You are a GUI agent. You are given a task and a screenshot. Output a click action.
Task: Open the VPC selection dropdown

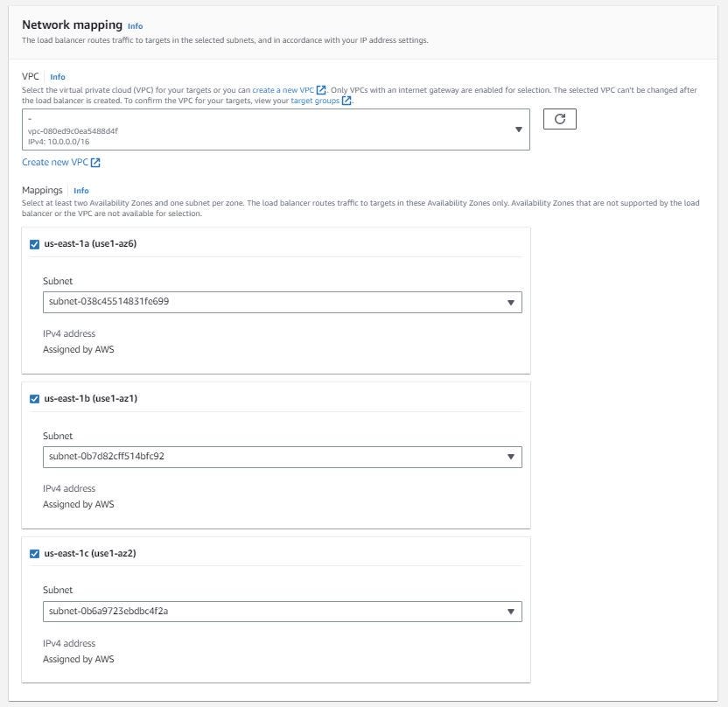click(276, 129)
